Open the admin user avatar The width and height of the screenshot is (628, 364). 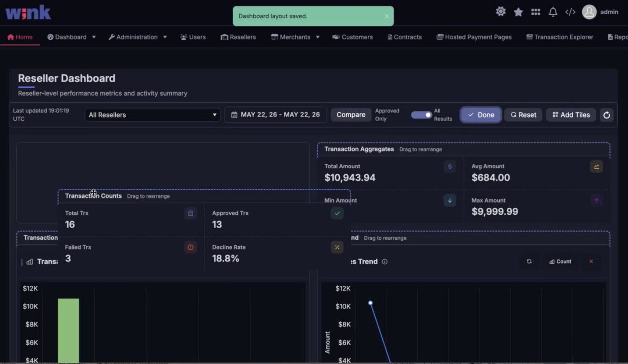[x=589, y=12]
